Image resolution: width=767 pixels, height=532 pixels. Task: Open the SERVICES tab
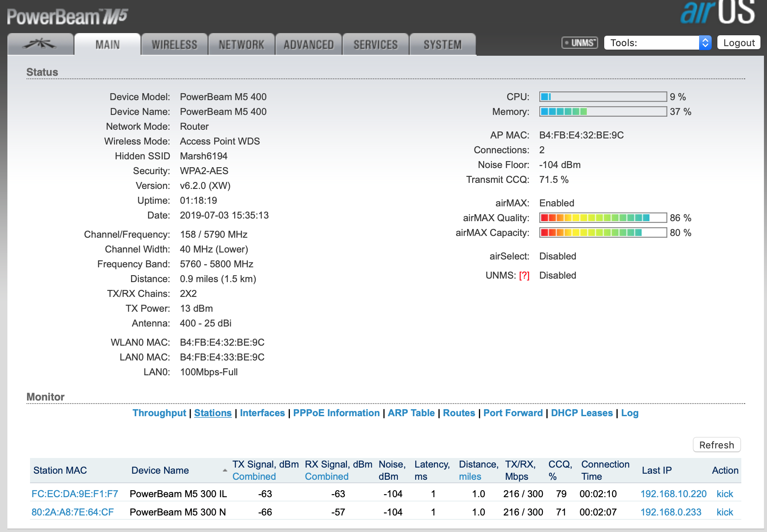click(376, 44)
